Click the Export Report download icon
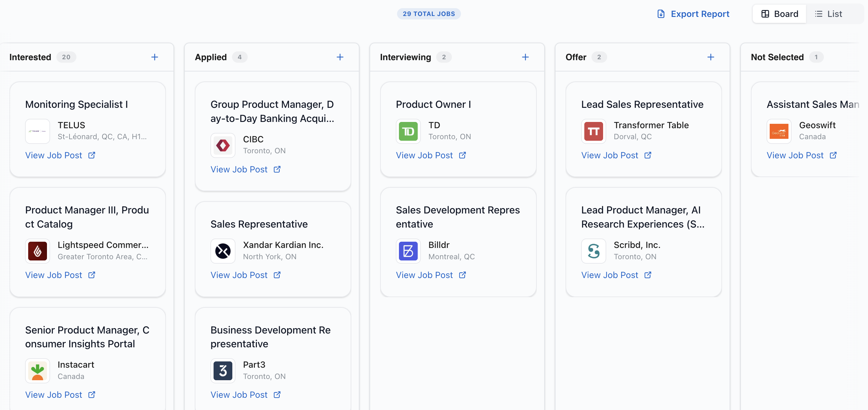The image size is (868, 410). (660, 14)
